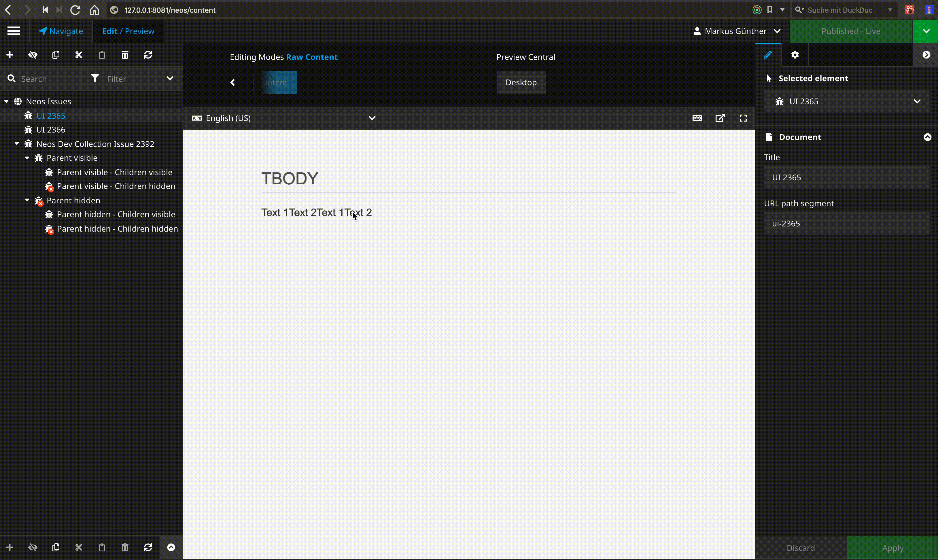Screen dimensions: 938x560
Task: Open the Selected element dropdown
Action: coord(847,101)
